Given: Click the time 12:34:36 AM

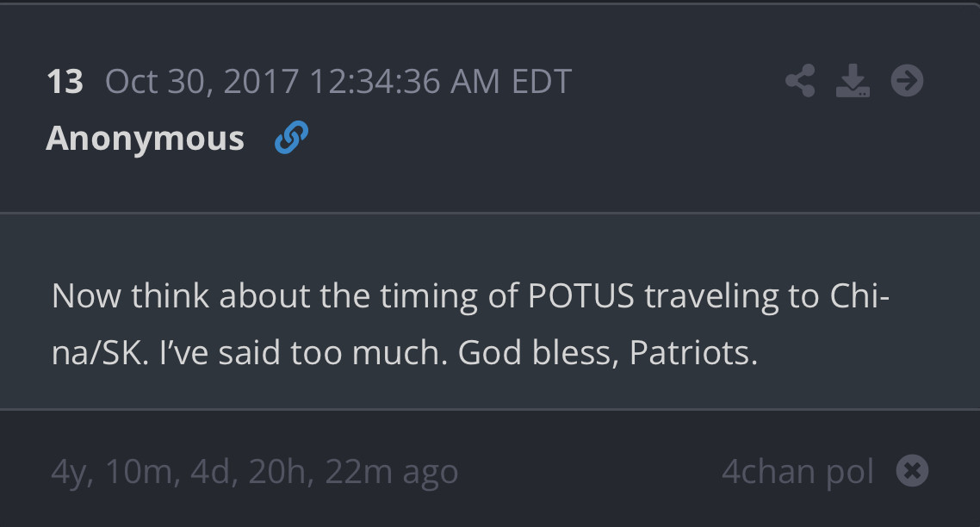Looking at the screenshot, I should pyautogui.click(x=404, y=83).
